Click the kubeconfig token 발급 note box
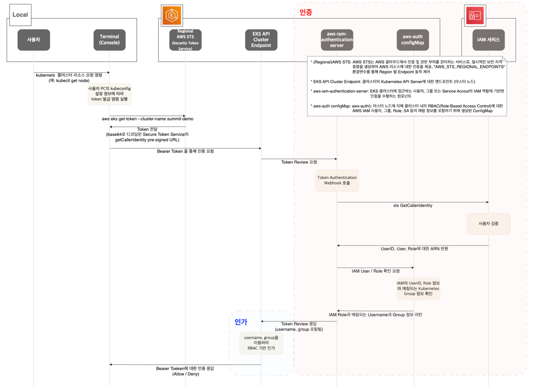This screenshot has width=538, height=392. [x=109, y=94]
